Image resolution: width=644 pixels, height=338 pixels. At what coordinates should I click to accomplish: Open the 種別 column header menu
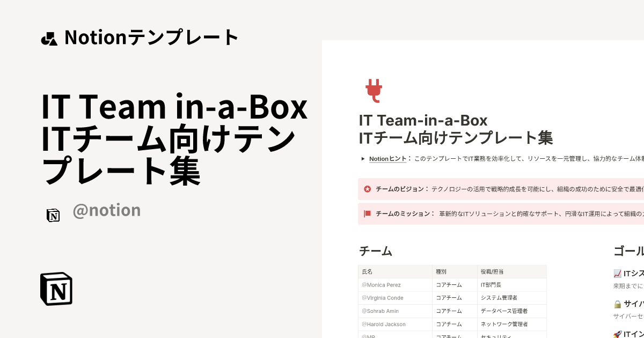(441, 271)
